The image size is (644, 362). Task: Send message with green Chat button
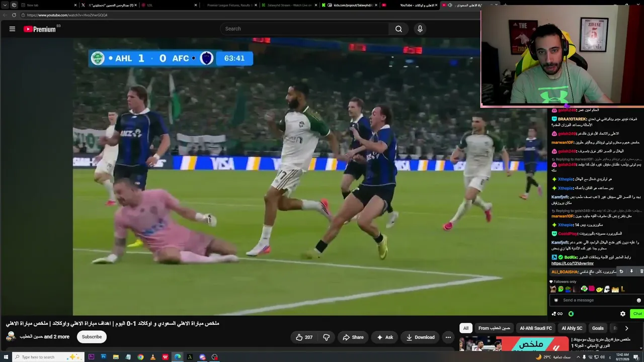[x=637, y=314]
